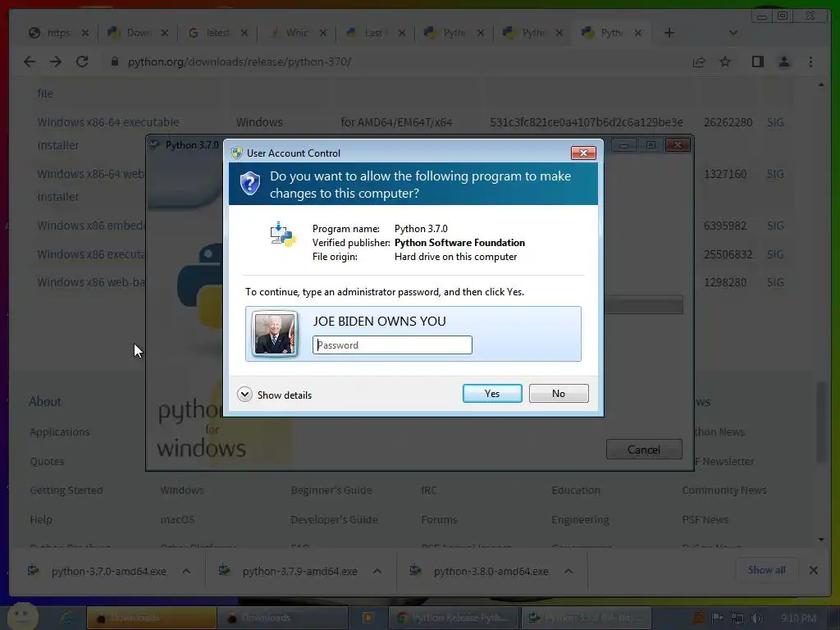This screenshot has height=630, width=840.
Task: Expand Show details chevron in UAC dialog
Action: point(244,395)
